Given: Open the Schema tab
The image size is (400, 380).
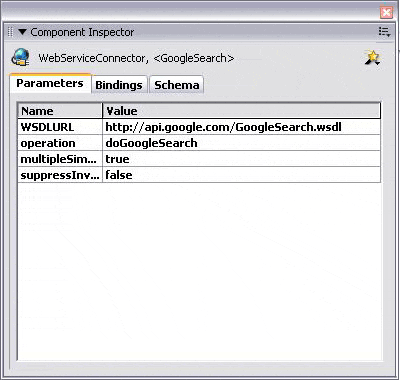Looking at the screenshot, I should 177,85.
